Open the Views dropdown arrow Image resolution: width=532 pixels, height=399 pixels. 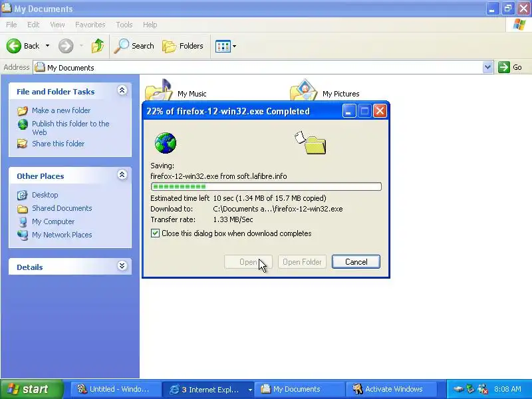(x=235, y=46)
